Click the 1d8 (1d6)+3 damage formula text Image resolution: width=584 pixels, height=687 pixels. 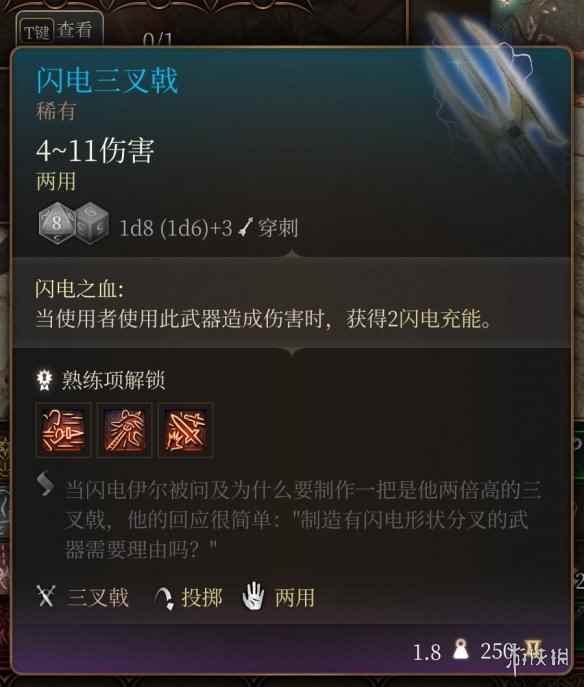click(x=176, y=228)
